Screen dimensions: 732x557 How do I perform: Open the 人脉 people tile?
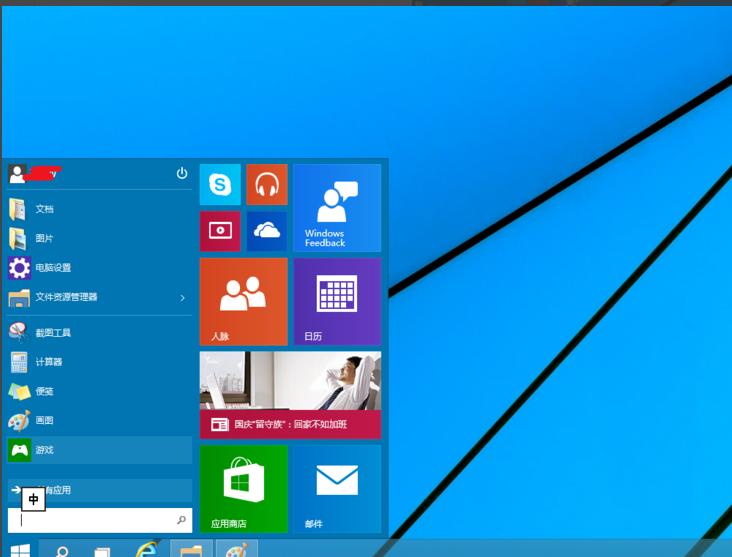tap(243, 301)
